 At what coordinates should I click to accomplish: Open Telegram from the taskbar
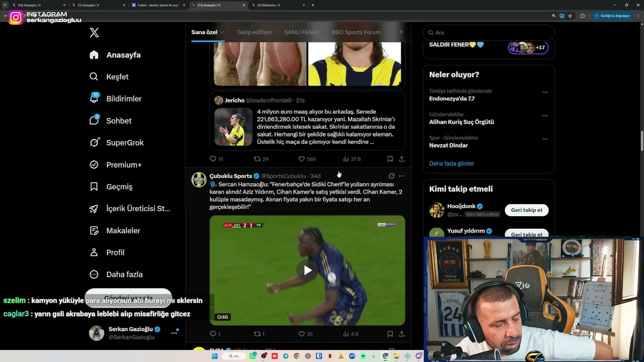pyautogui.click(x=286, y=356)
